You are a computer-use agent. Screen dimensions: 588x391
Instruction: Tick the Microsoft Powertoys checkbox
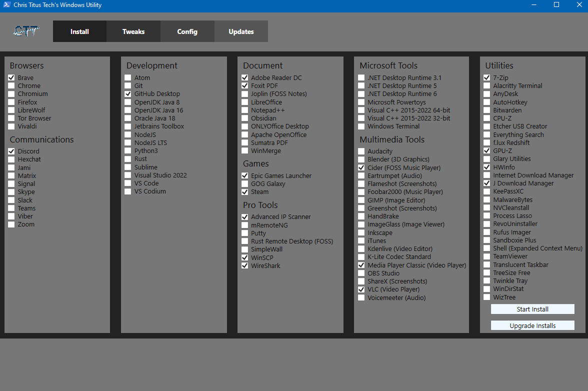(x=361, y=102)
